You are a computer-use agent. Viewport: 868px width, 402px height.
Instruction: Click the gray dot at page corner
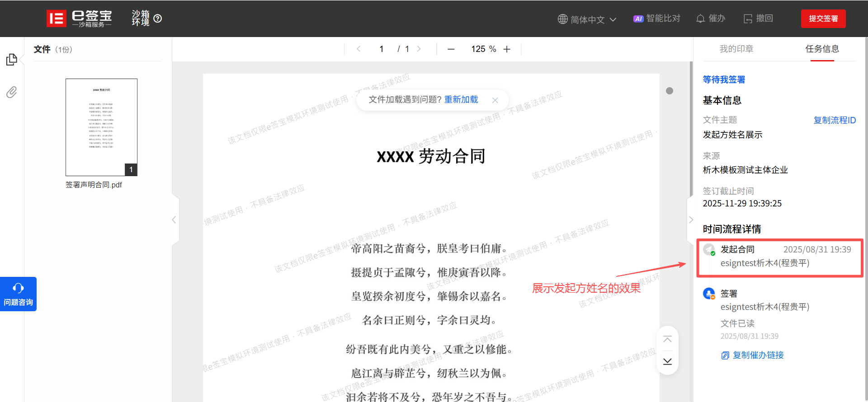point(670,91)
